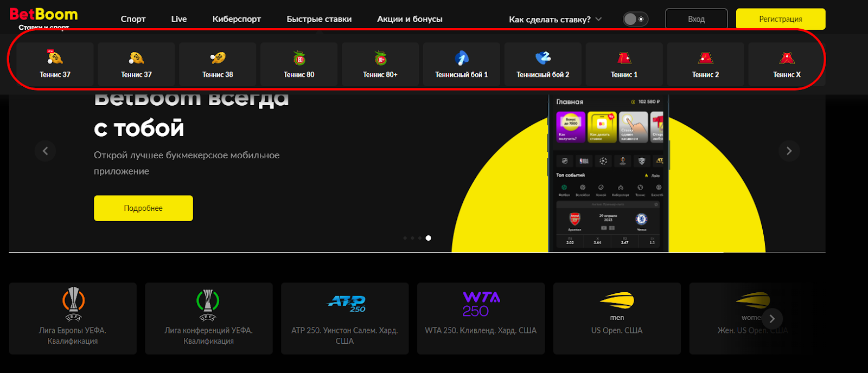Click the yellow Регистрация button

(781, 19)
